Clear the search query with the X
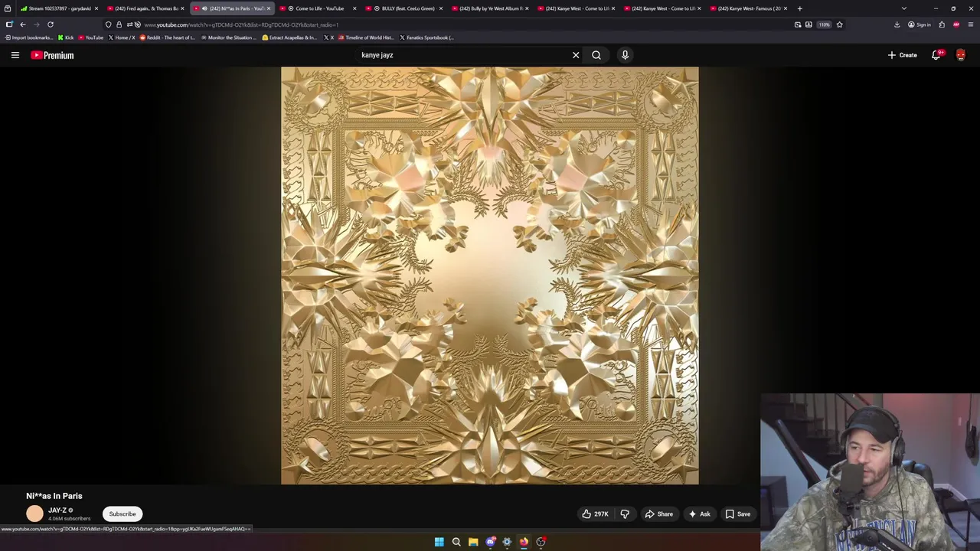Screen dimensions: 980x551 pyautogui.click(x=576, y=55)
